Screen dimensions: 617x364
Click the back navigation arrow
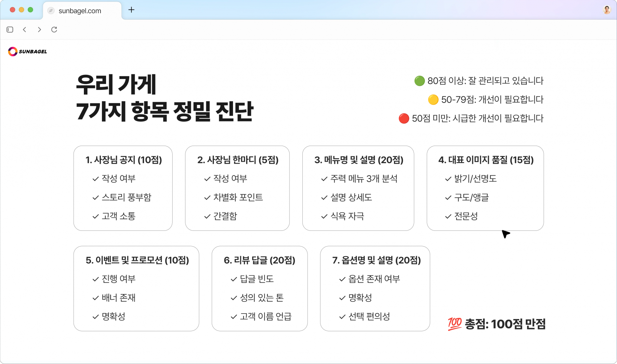[x=24, y=30]
